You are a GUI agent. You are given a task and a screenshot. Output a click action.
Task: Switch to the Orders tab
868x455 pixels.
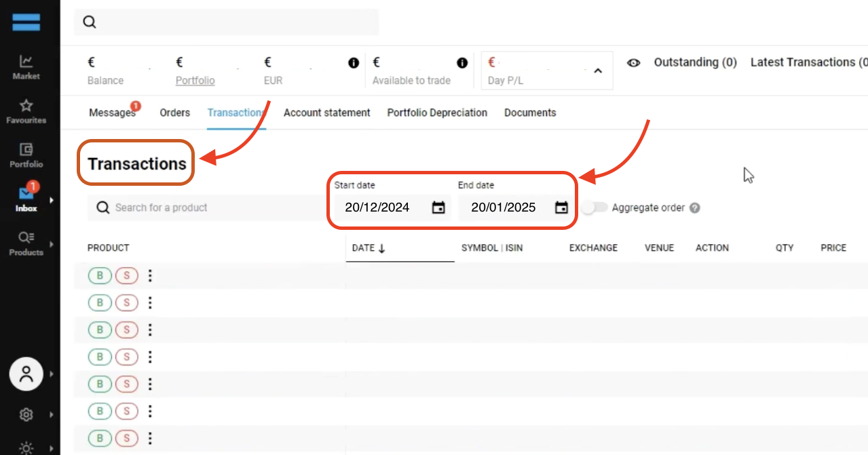[174, 113]
